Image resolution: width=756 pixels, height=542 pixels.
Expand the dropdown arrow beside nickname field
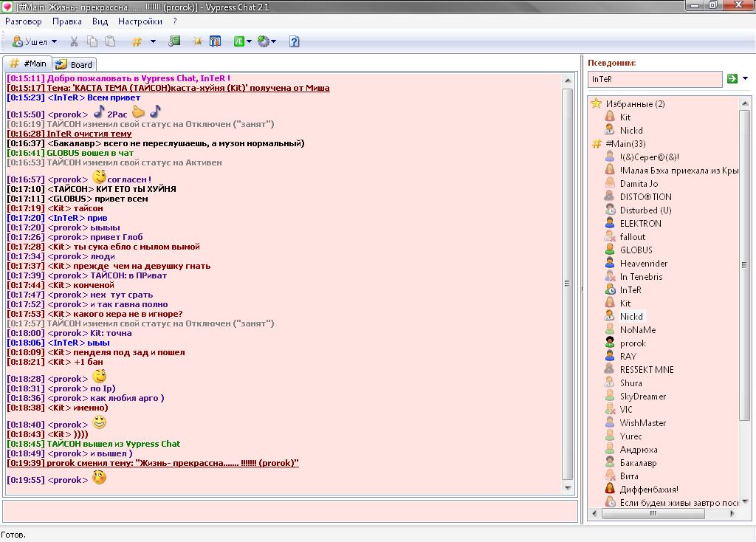pos(745,79)
